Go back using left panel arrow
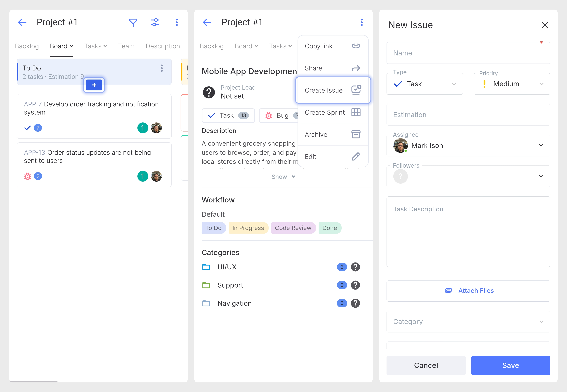The image size is (567, 392). coord(22,22)
